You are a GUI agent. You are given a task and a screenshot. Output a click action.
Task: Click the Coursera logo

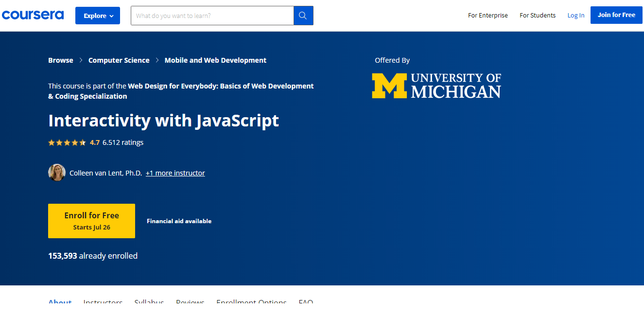(x=33, y=15)
